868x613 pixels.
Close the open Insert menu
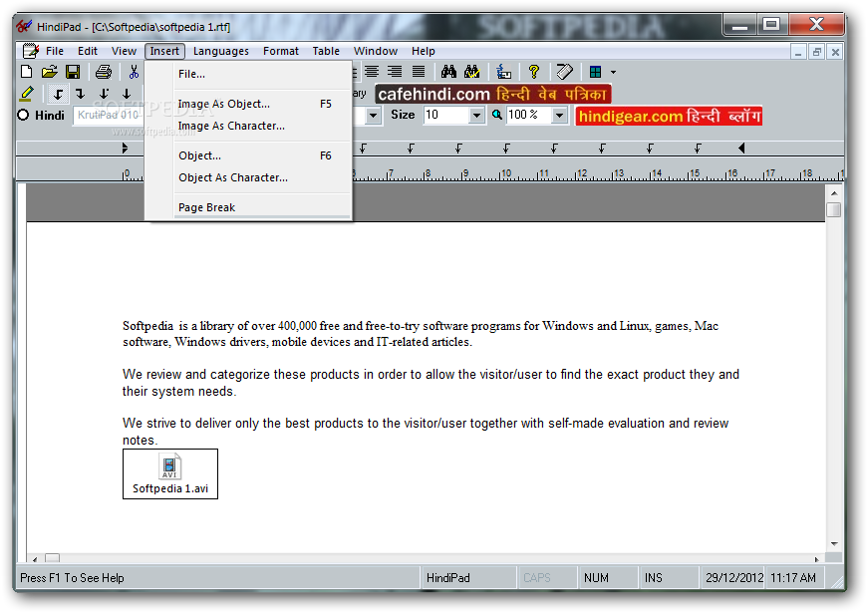coord(164,51)
